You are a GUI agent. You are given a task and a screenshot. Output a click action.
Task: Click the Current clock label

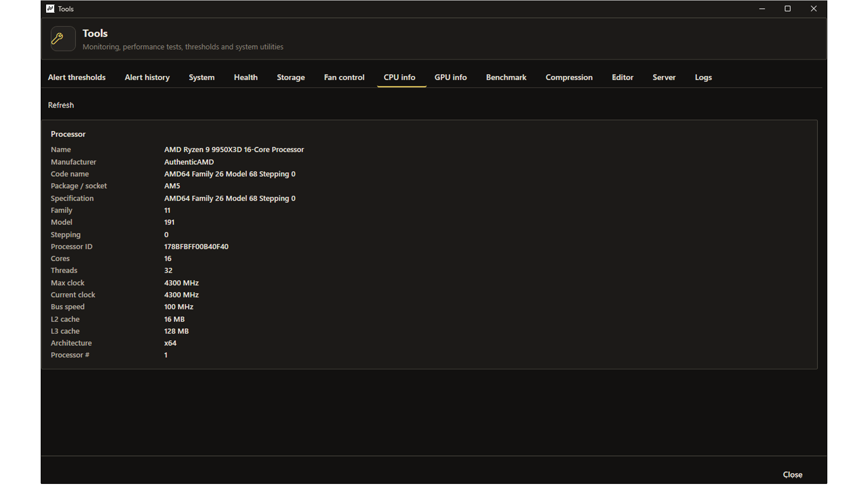tap(73, 295)
